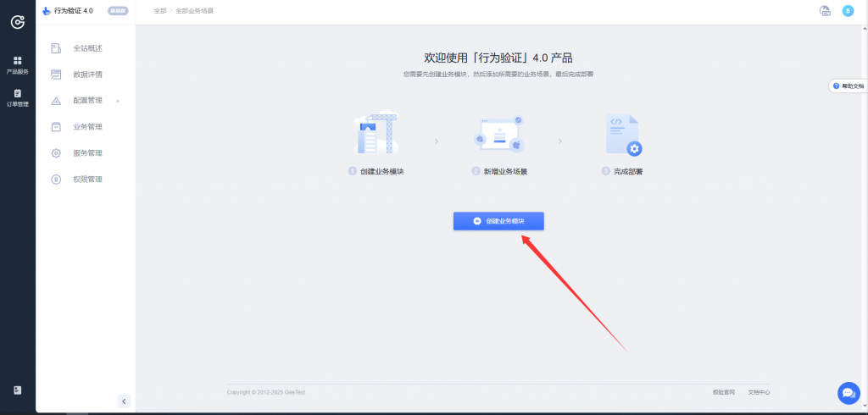Click the edition badge beside 行为验证 4.0
This screenshot has height=415, width=868.
(118, 10)
